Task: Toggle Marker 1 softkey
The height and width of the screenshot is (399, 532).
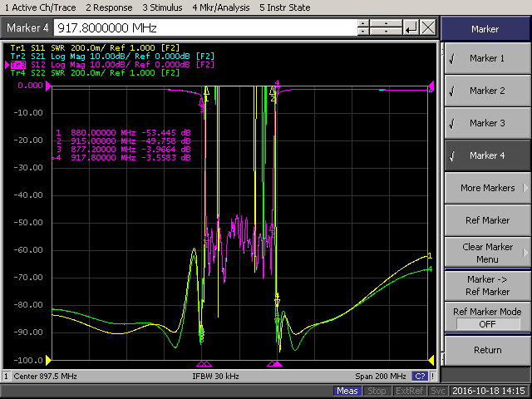Action: 486,59
